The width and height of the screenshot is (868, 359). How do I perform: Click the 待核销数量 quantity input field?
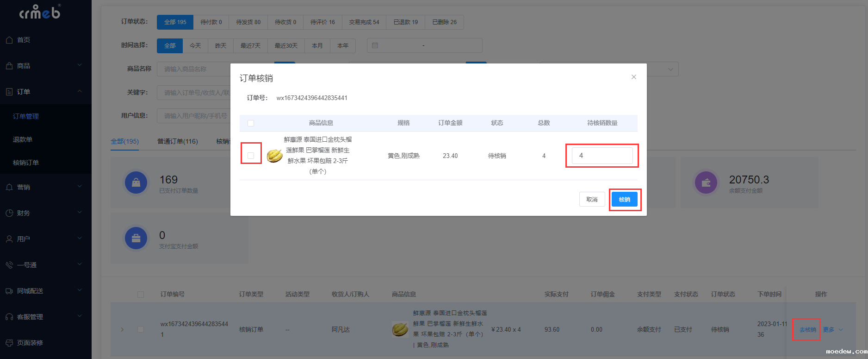(x=602, y=156)
